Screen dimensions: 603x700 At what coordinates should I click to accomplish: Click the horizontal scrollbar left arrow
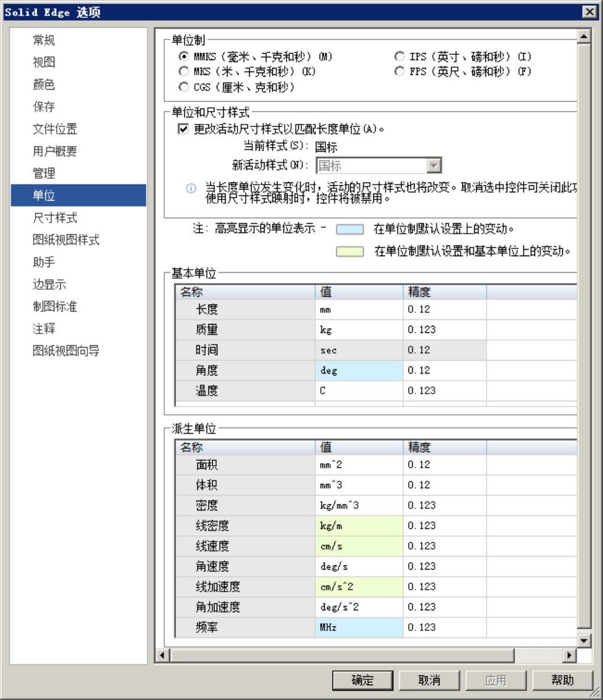pos(162,655)
